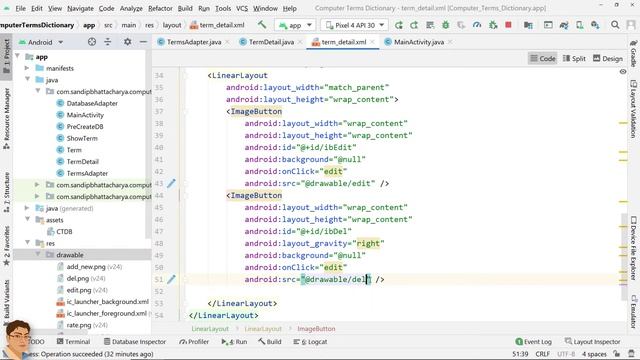The image size is (640, 360).
Task: Click the 4 spaces indent indicator
Action: 594,354
